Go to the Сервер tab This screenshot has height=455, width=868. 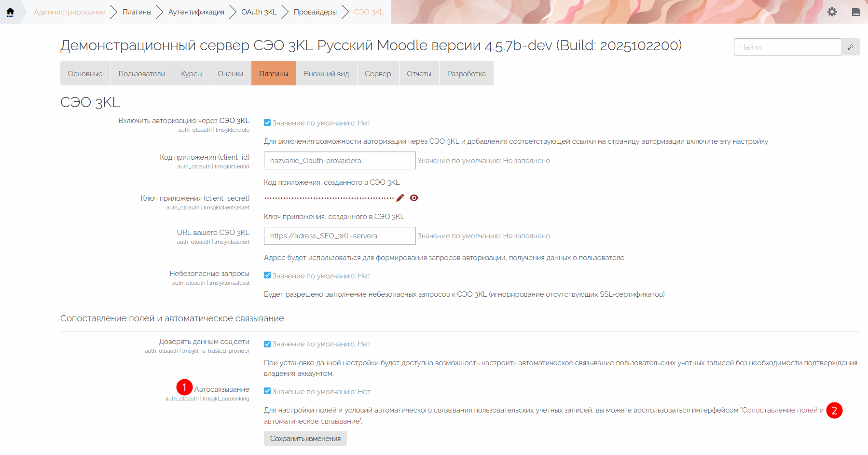pyautogui.click(x=378, y=74)
